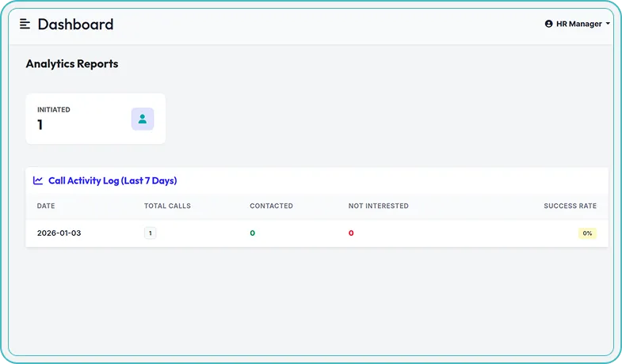Click the yellow 0% success rate badge
This screenshot has height=364, width=622.
[x=587, y=233]
